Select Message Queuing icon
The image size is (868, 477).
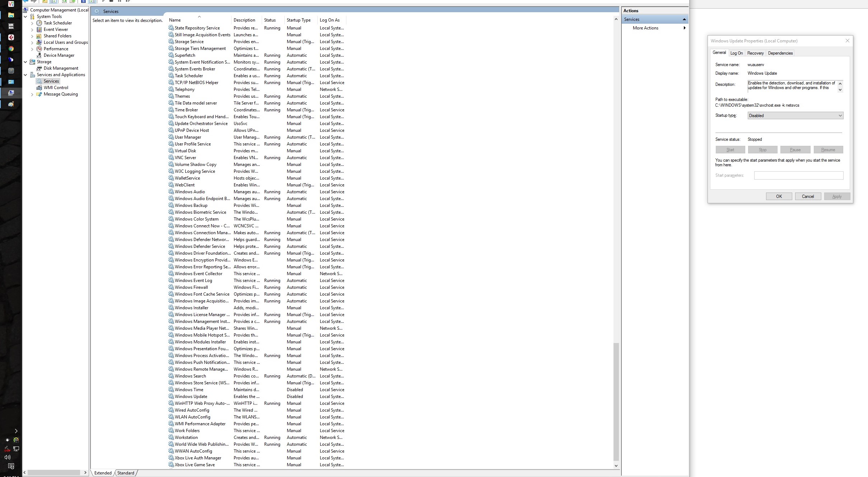(x=39, y=94)
